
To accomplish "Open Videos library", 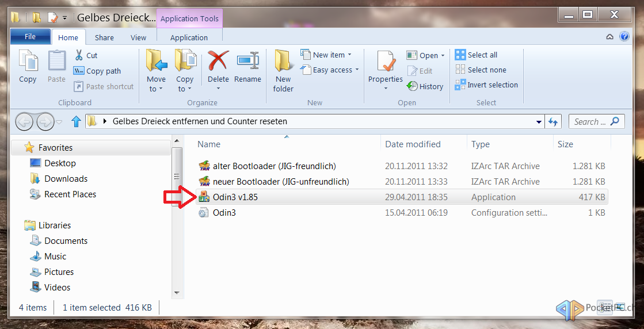I will pos(57,288).
